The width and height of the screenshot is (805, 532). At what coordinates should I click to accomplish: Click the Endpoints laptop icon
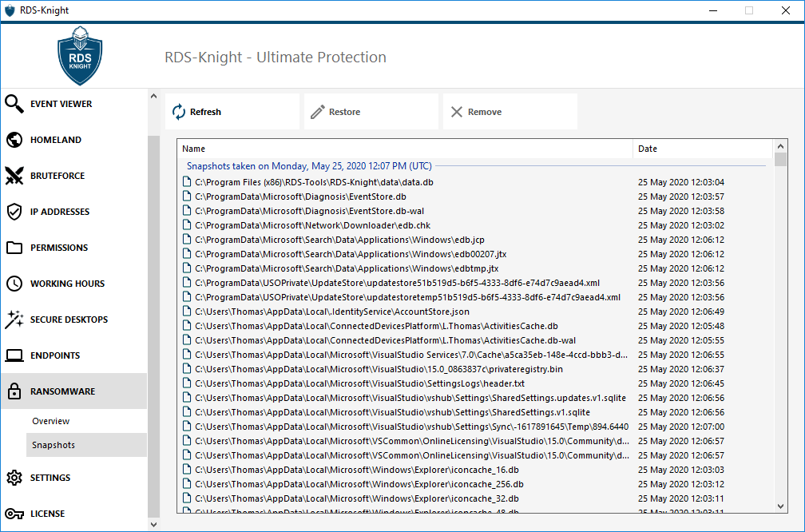coord(14,355)
